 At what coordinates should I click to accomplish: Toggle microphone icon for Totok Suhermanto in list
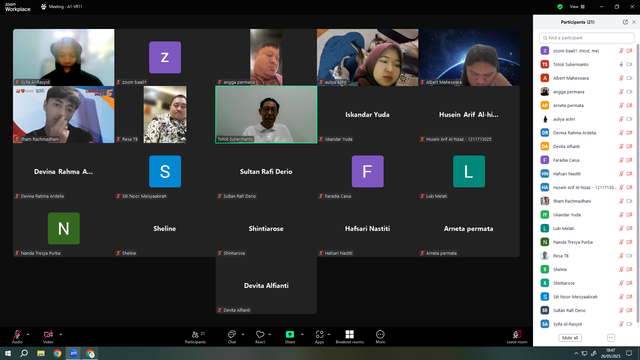pos(621,64)
